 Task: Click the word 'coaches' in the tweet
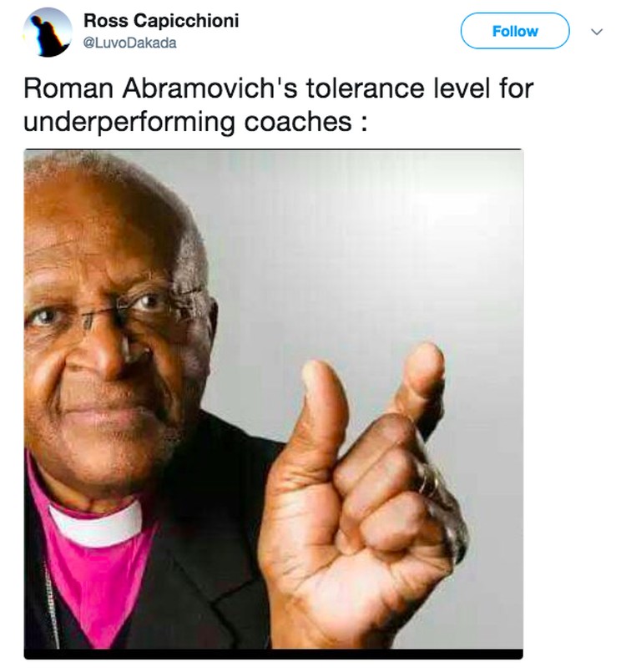(x=298, y=122)
